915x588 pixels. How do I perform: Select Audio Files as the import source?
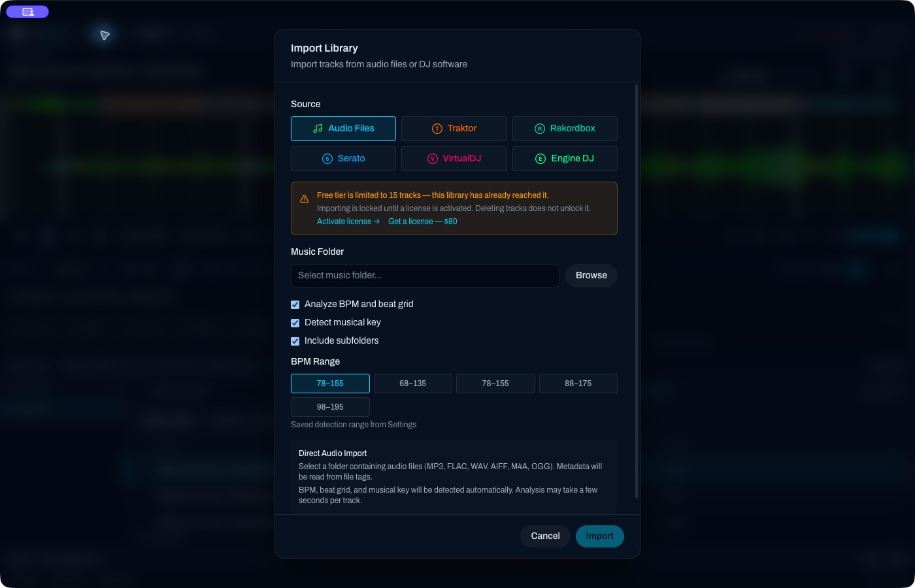point(343,129)
